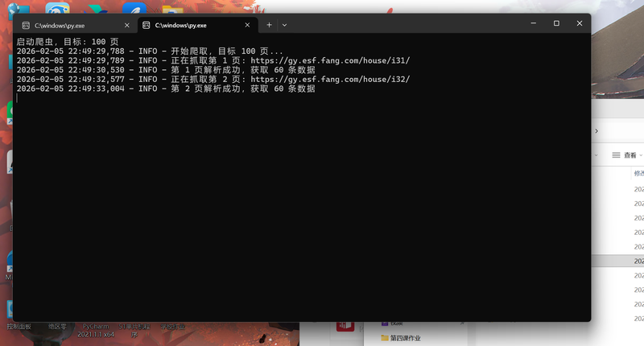
Task: Close the terminal window
Action: click(579, 23)
